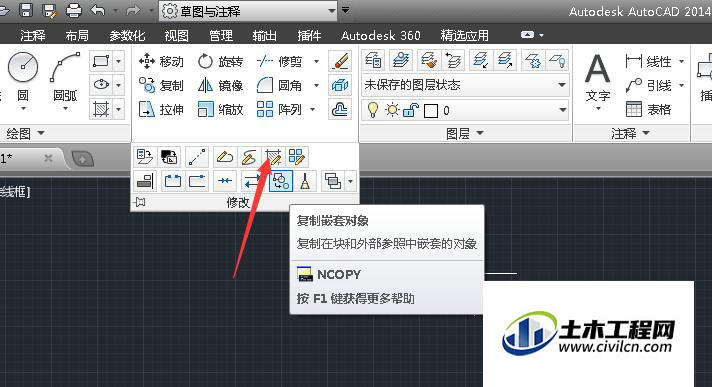Select the Join tool

225,181
